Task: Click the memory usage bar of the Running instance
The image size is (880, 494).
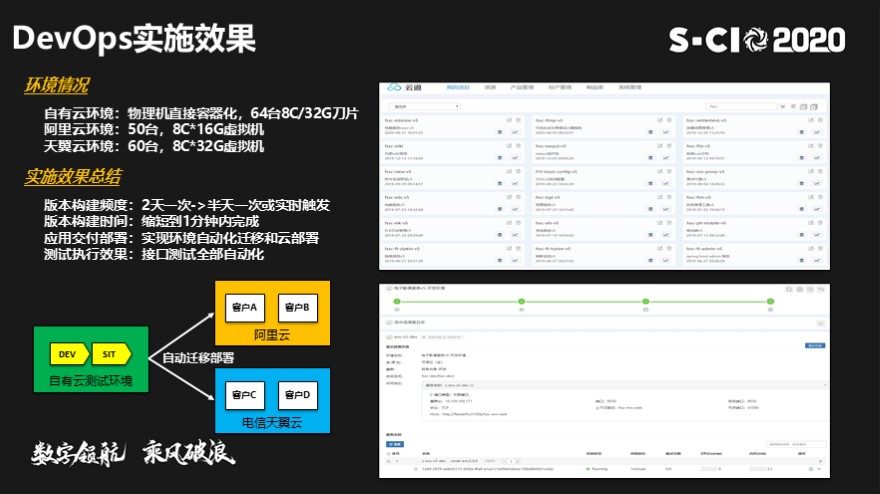Action: point(757,469)
